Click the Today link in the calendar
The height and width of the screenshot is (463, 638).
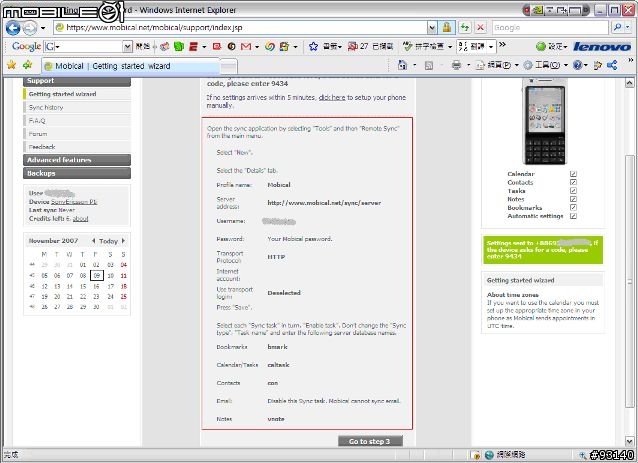click(108, 241)
